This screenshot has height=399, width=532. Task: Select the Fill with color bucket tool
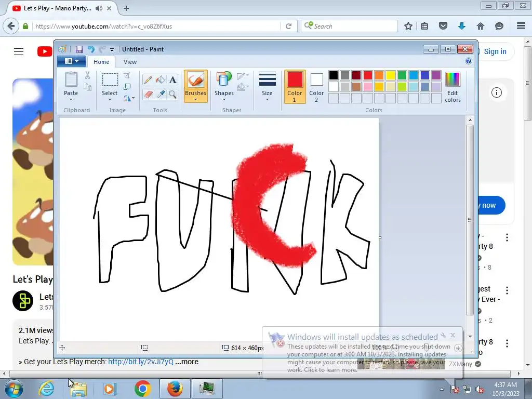click(161, 79)
